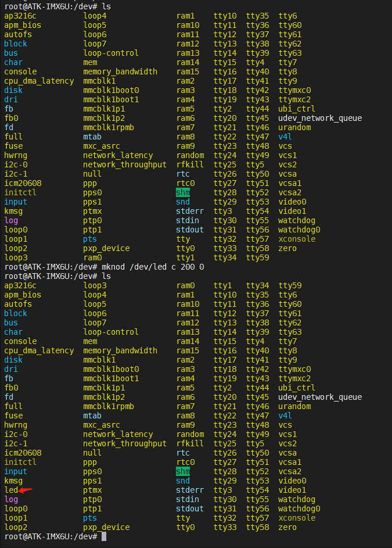Click 'ubi_ctrl' in the first ls output
The image size is (392, 548).
coord(297,109)
